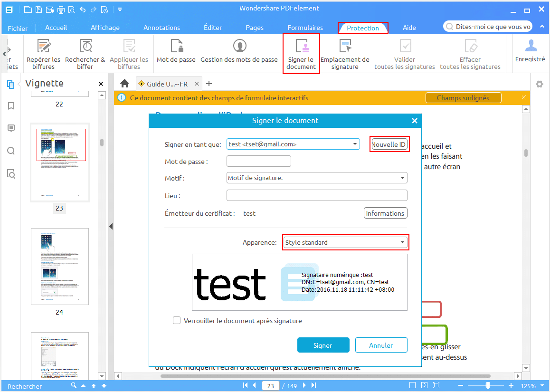Viewport: 550px width, 392px height.
Task: Switch to the Pages tab
Action: pyautogui.click(x=255, y=28)
